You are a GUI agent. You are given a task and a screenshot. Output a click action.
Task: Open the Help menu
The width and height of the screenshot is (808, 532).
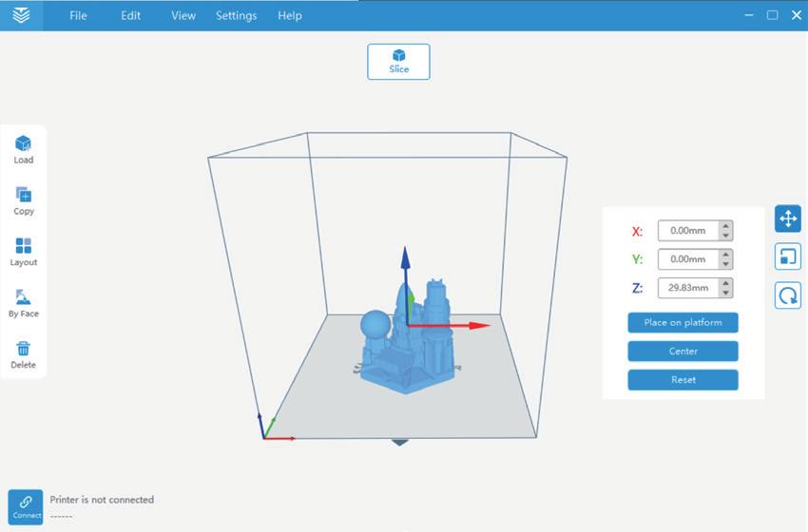[290, 15]
